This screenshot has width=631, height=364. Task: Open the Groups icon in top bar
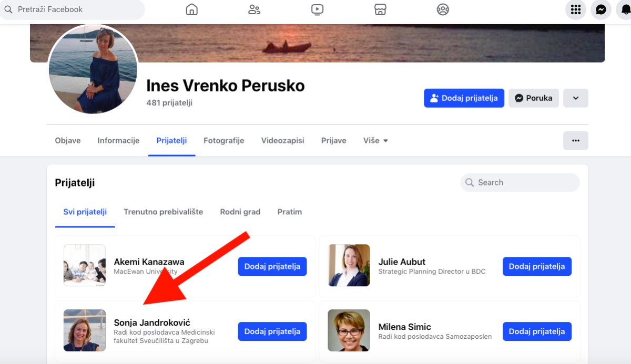pos(443,9)
